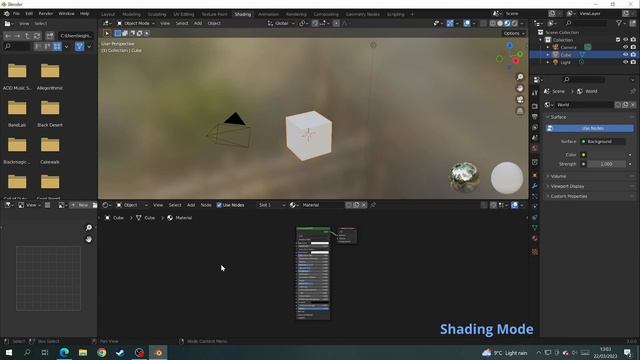Click the blue Z axis on navigation gizmo
Viewport: 640px width, 360px height.
(x=509, y=46)
